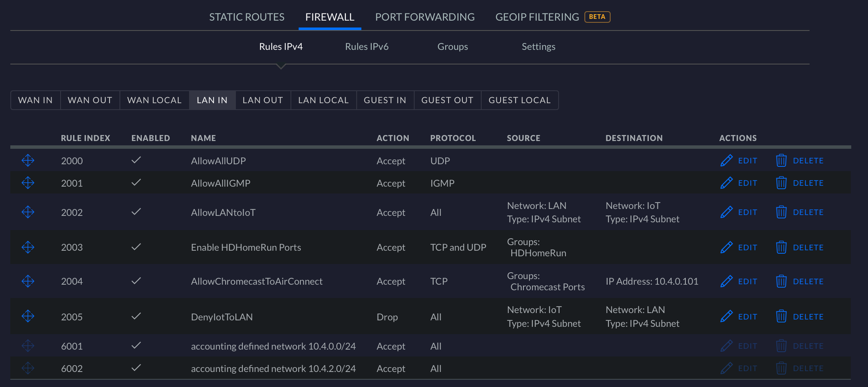Click the pencil edit icon for AllowAllIGMP

pyautogui.click(x=726, y=183)
